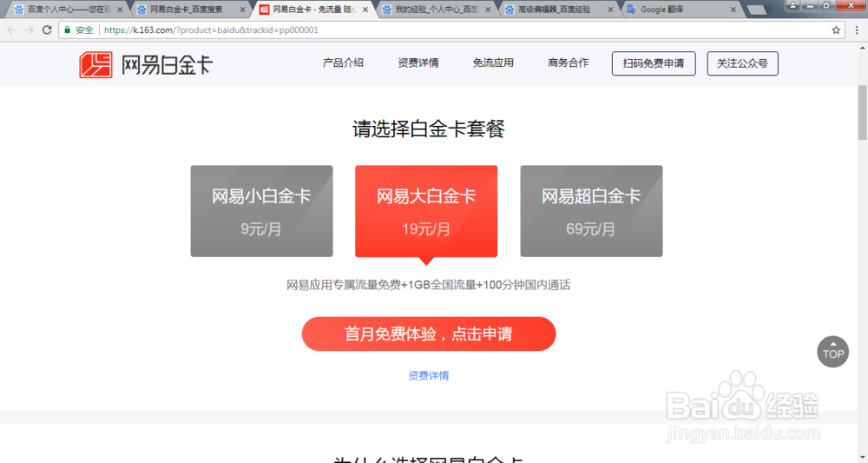868x463 pixels.
Task: Click the 关注公众号 button
Action: point(742,63)
